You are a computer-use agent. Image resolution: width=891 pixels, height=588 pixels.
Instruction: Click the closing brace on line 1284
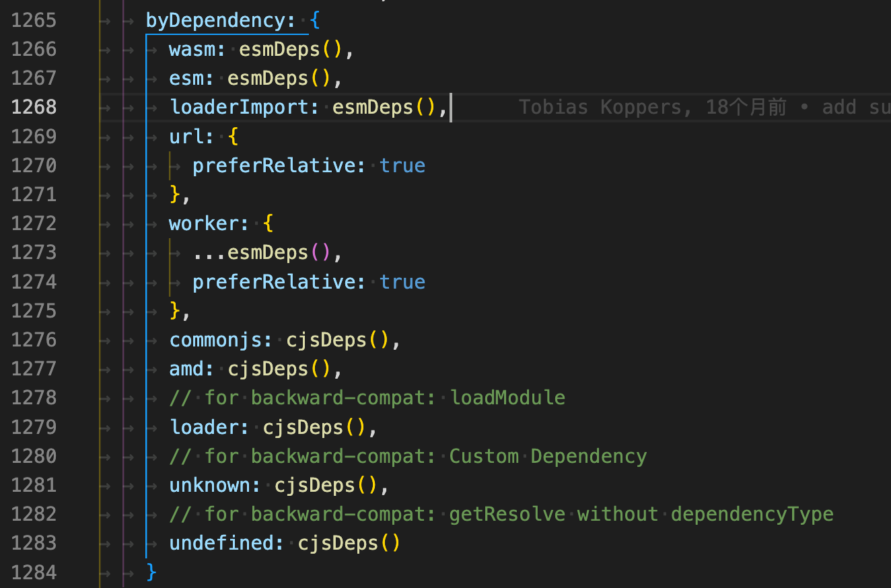tap(149, 572)
